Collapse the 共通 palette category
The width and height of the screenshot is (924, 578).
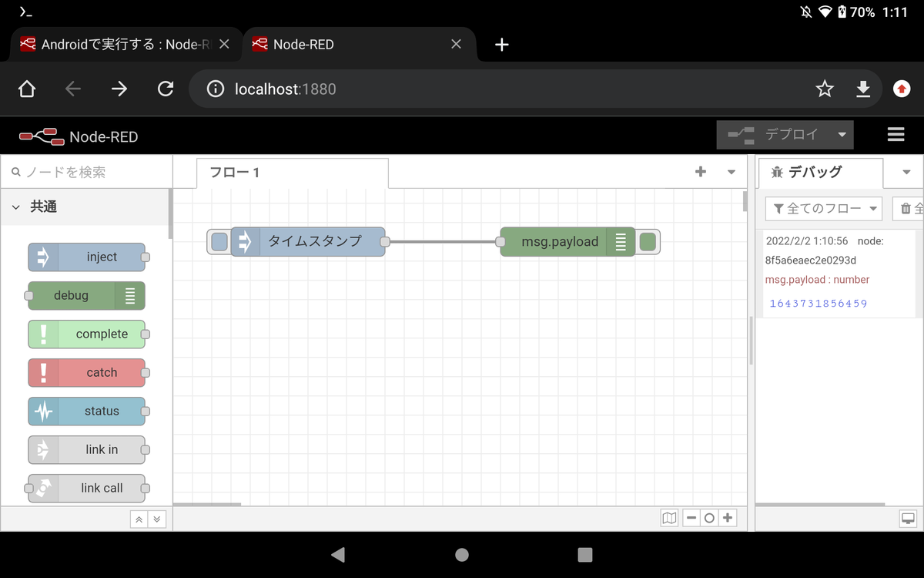point(86,207)
